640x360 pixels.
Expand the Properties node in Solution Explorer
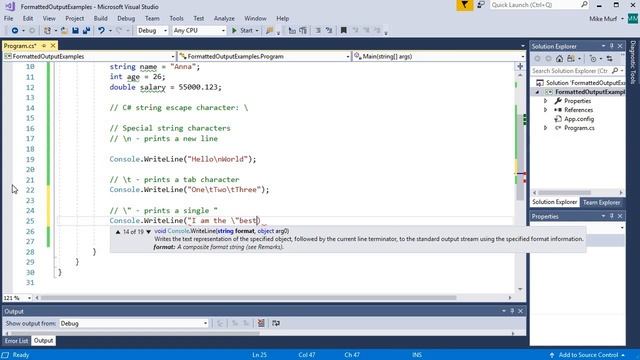pyautogui.click(x=546, y=101)
